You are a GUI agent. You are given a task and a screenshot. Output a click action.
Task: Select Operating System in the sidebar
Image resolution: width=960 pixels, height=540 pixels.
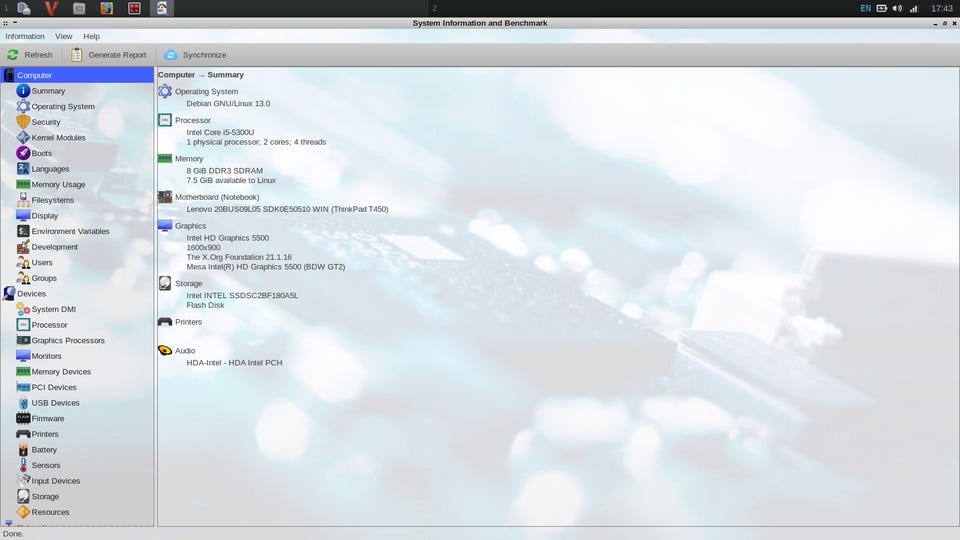pyautogui.click(x=63, y=106)
